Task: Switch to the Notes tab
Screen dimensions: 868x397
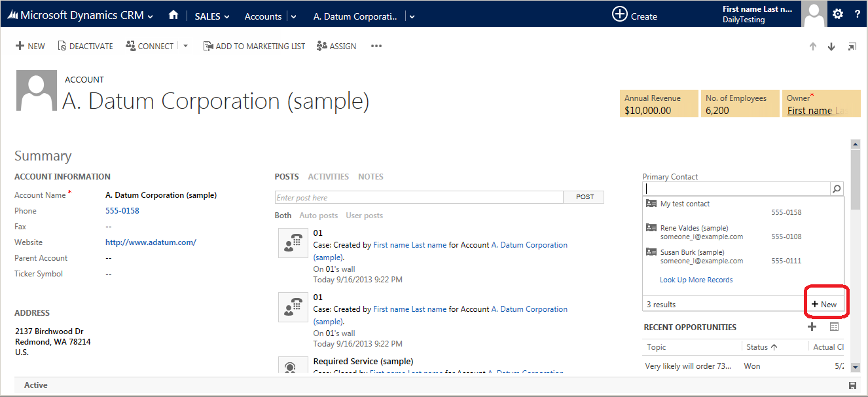Action: (x=371, y=176)
